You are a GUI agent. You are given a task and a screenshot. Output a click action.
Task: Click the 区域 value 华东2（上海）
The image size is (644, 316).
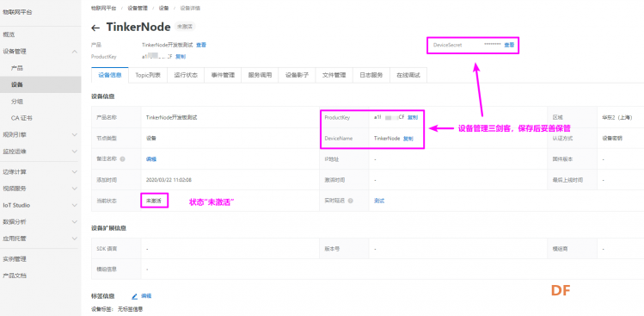click(617, 117)
